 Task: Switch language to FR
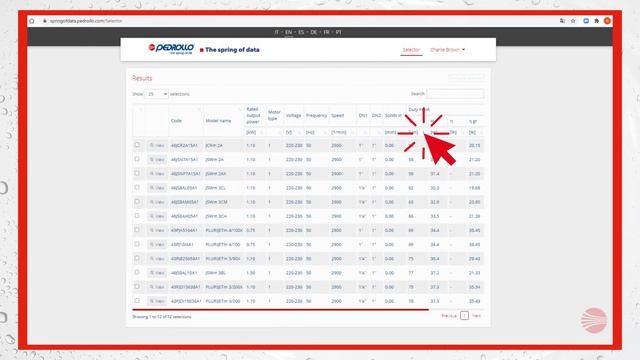327,32
